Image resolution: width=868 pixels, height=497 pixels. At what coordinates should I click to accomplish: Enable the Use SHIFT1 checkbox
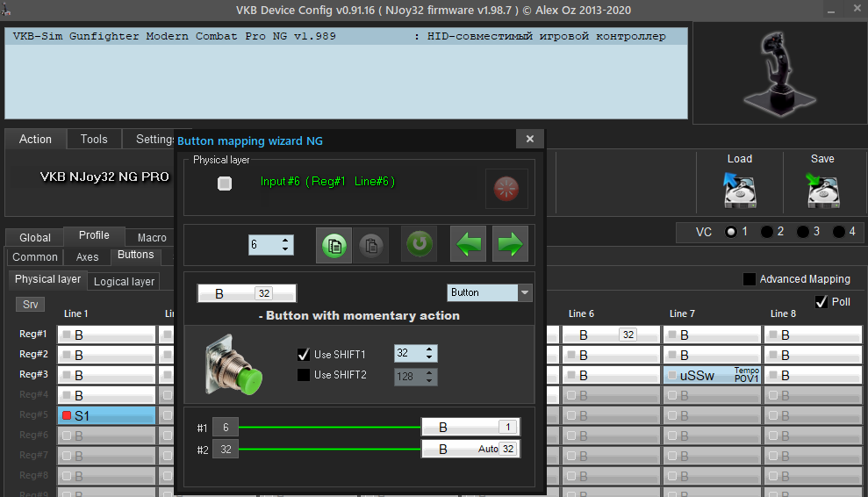tap(304, 354)
